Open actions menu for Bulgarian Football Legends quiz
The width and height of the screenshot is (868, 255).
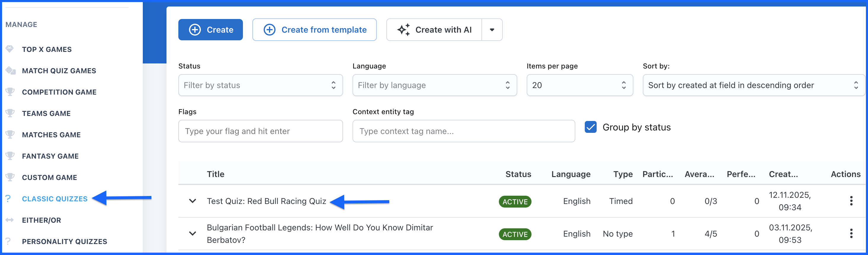pos(851,233)
